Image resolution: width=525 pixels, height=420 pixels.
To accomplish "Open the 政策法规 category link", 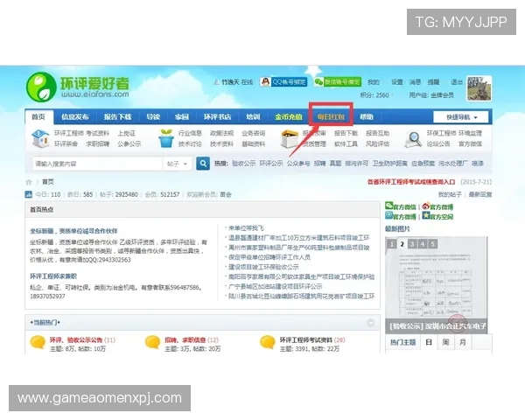I will point(221,133).
